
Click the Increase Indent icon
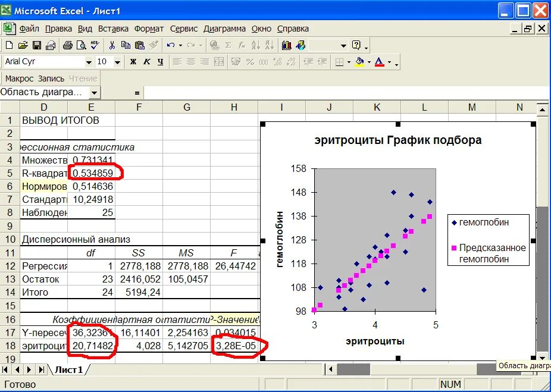tap(322, 62)
